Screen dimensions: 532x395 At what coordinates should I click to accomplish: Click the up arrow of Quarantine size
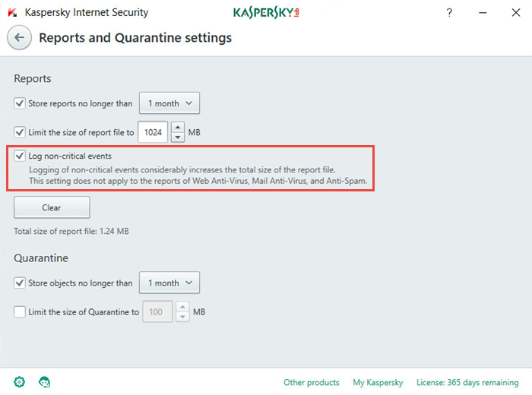pyautogui.click(x=182, y=307)
